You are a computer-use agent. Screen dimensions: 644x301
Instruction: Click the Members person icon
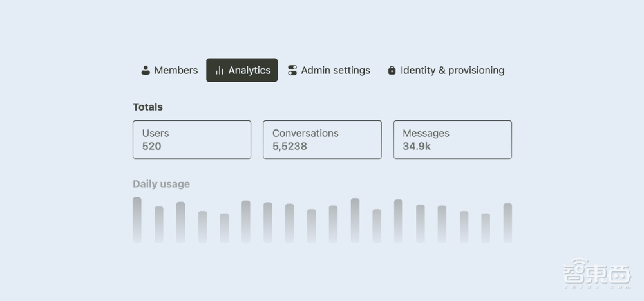146,70
